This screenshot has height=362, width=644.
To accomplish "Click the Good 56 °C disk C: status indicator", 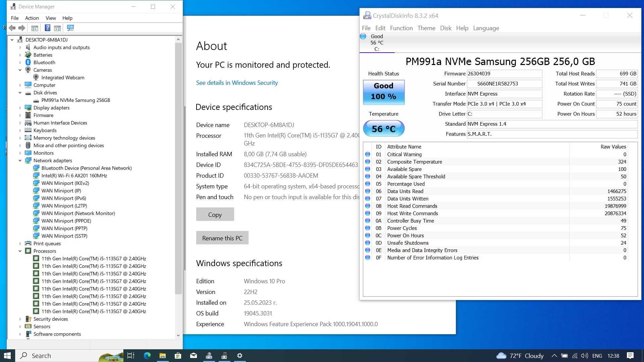I will pos(377,43).
